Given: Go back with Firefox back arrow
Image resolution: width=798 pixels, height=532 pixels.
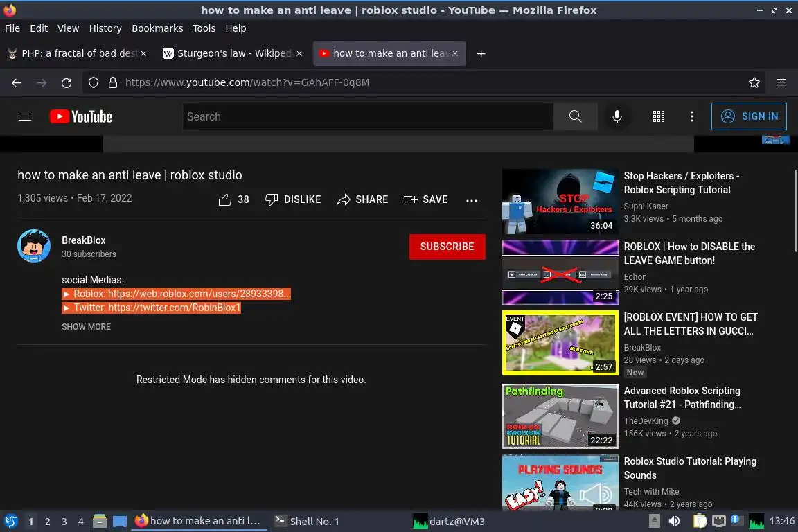Looking at the screenshot, I should 17,82.
